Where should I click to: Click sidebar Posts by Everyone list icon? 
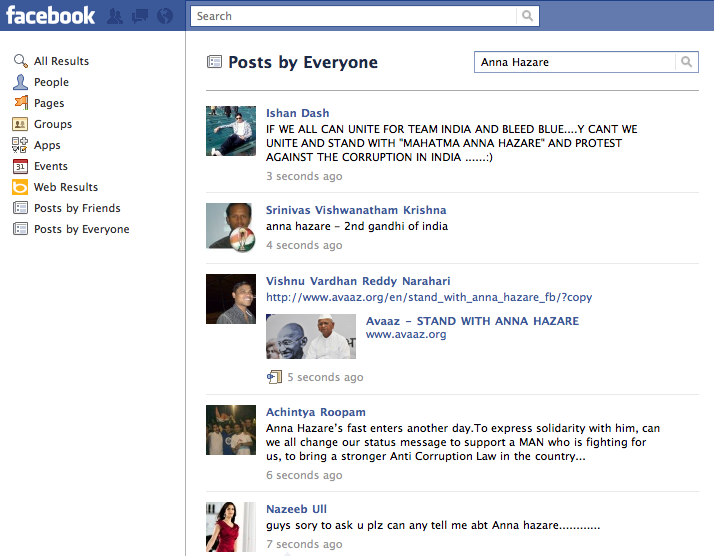point(20,229)
